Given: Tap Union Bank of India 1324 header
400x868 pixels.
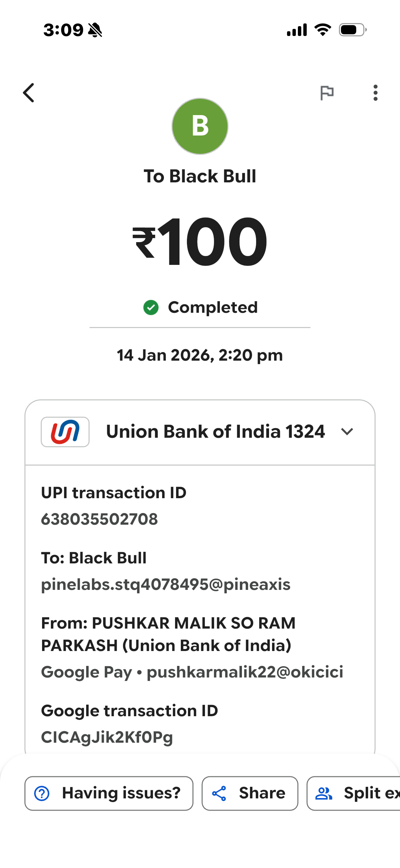Looking at the screenshot, I should [x=215, y=432].
